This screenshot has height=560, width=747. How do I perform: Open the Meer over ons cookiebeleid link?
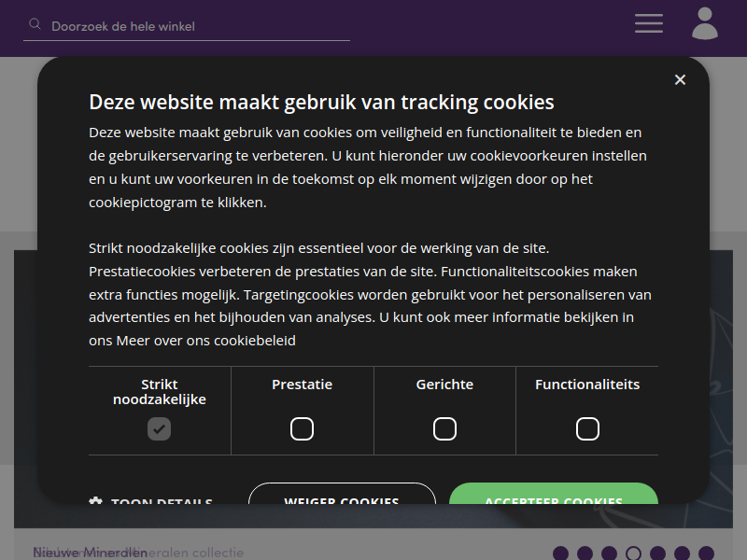pyautogui.click(x=205, y=341)
